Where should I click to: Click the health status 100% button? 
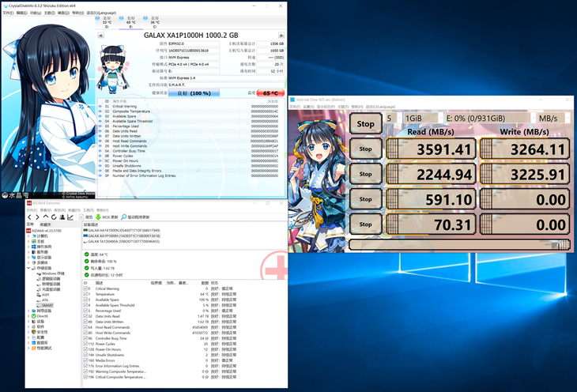tap(194, 93)
